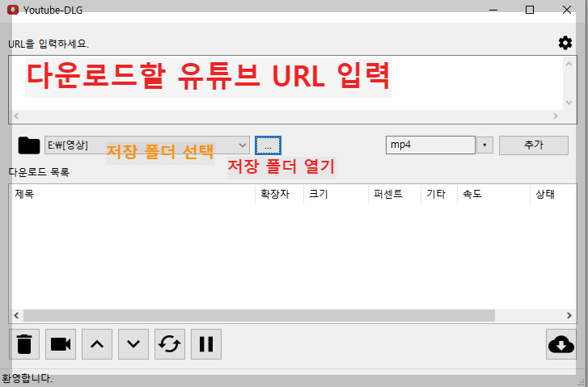Sort by 제목 column header

tap(133, 194)
